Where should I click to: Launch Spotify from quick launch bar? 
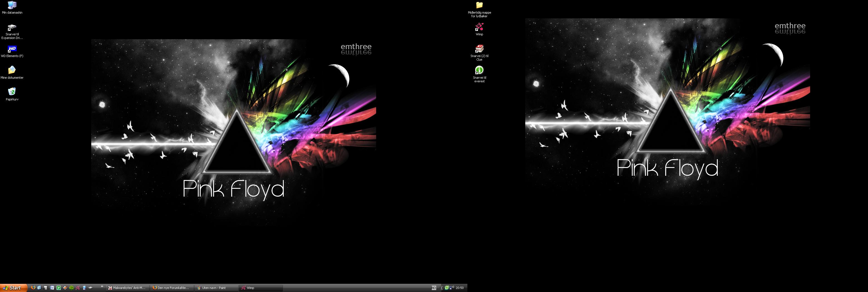click(x=71, y=288)
